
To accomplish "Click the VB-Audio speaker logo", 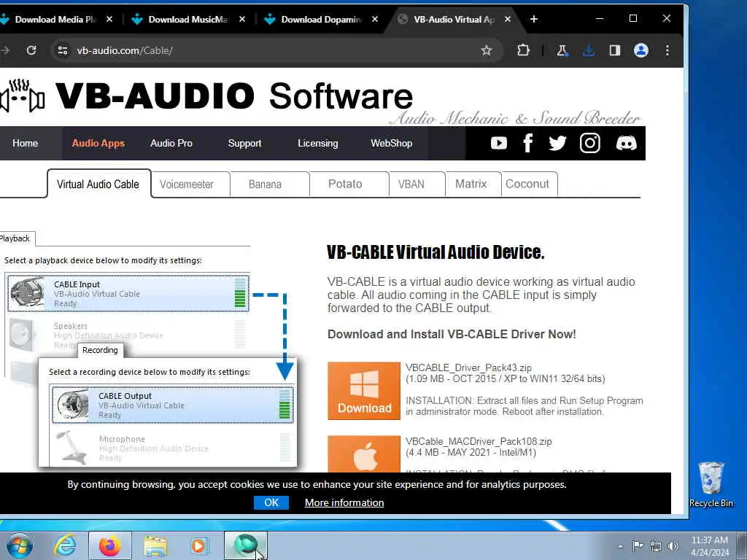I will 22,96.
